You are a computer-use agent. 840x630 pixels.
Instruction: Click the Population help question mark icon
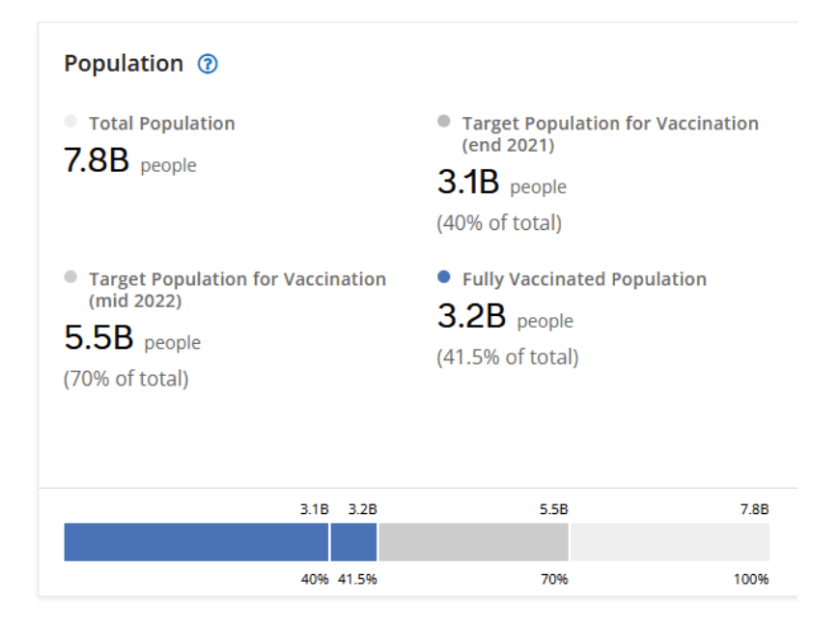click(x=208, y=65)
